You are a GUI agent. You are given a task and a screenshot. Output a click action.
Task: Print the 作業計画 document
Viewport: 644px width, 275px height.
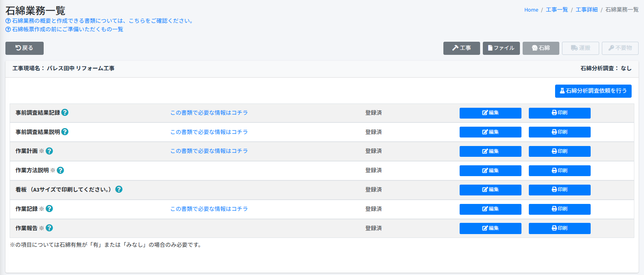559,151
